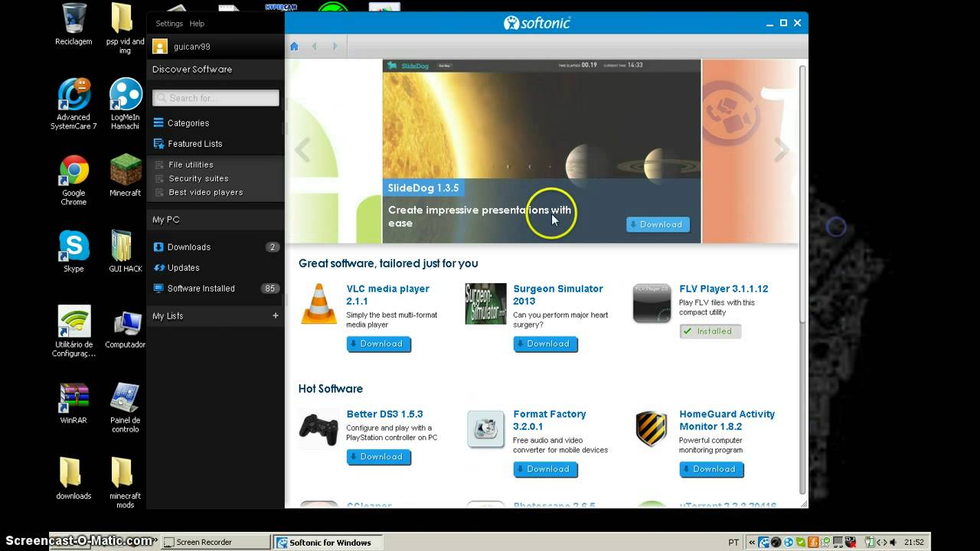Open VLC media player 2.1.1 title link
This screenshot has height=551, width=980.
(x=388, y=295)
